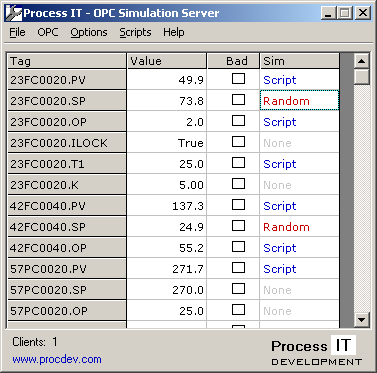The width and height of the screenshot is (377, 373).
Task: Click the value cell showing 270.0
Action: coord(167,289)
